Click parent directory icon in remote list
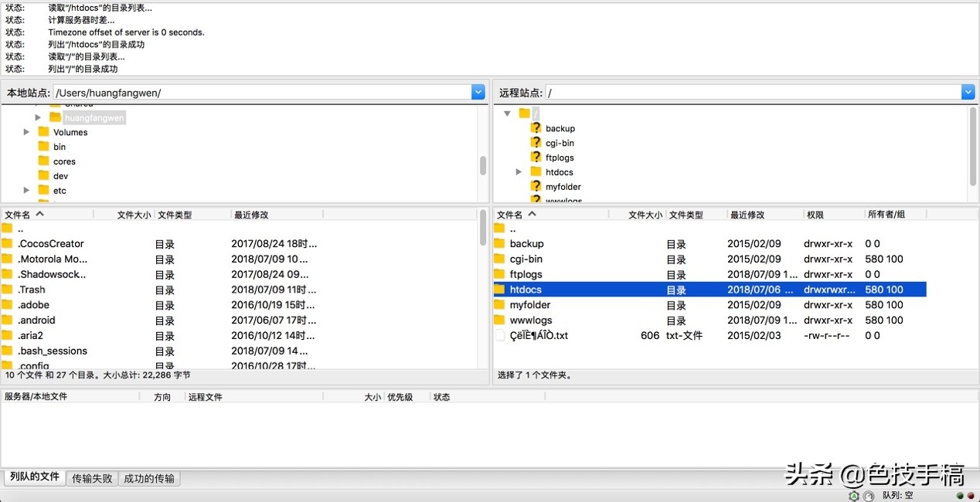This screenshot has width=980, height=502. coord(499,228)
